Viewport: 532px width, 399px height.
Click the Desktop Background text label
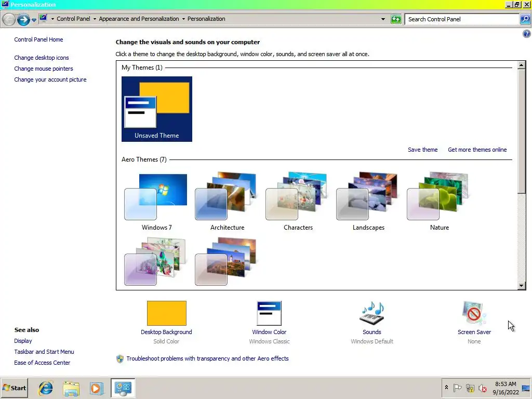[166, 332]
